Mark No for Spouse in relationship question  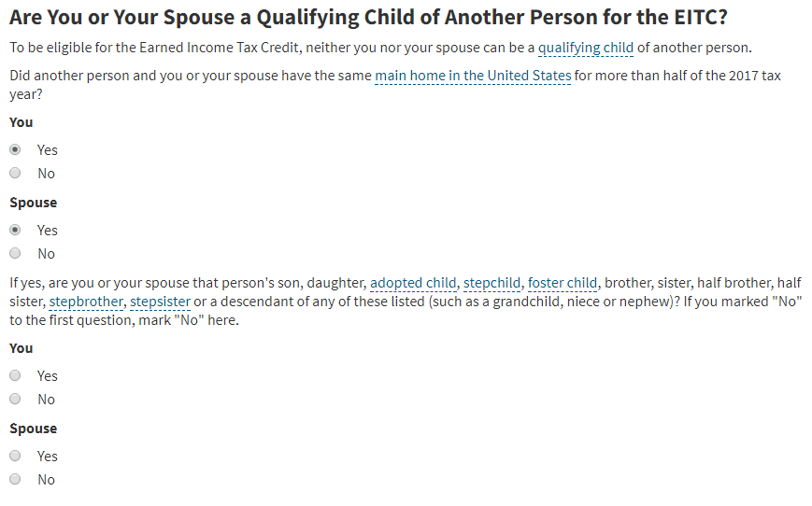coord(15,479)
